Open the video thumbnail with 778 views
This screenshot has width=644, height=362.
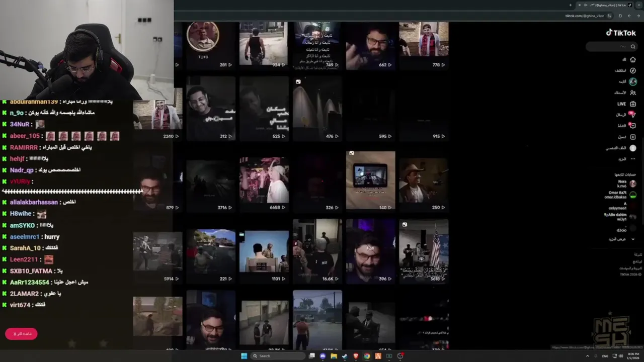[424, 45]
